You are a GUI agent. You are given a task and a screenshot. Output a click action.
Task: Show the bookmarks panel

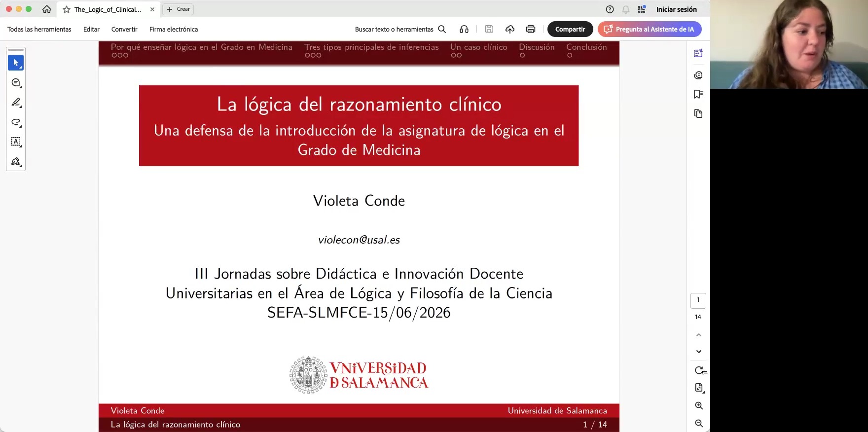(698, 94)
